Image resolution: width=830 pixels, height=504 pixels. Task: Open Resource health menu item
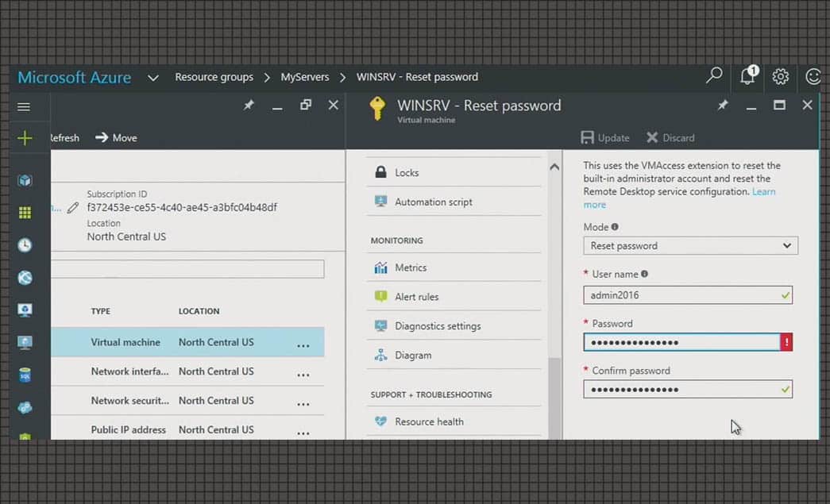[454, 421]
